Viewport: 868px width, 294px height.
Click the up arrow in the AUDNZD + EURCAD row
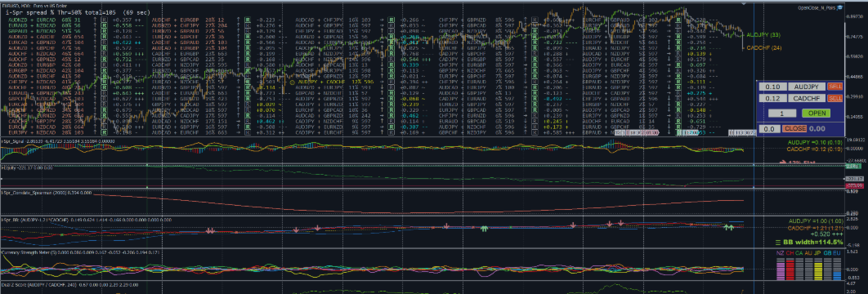[95, 20]
